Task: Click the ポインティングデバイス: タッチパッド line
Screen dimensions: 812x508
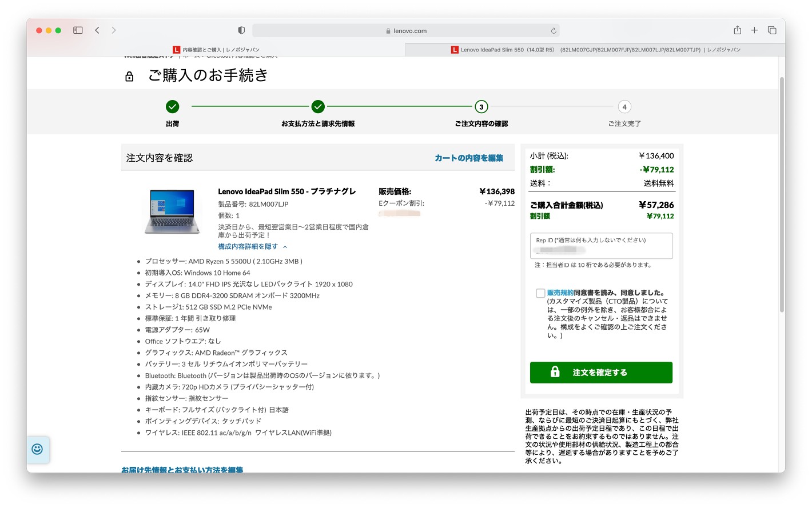Action: [x=203, y=421]
